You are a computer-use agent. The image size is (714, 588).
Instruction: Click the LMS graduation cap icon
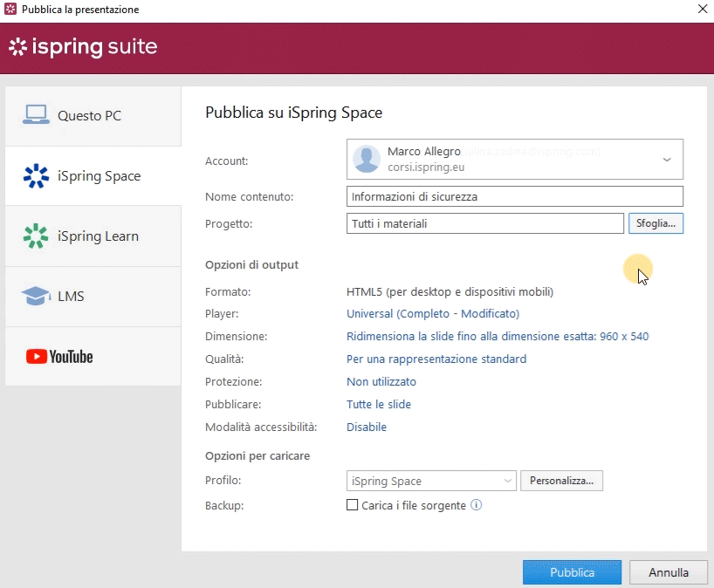click(36, 297)
